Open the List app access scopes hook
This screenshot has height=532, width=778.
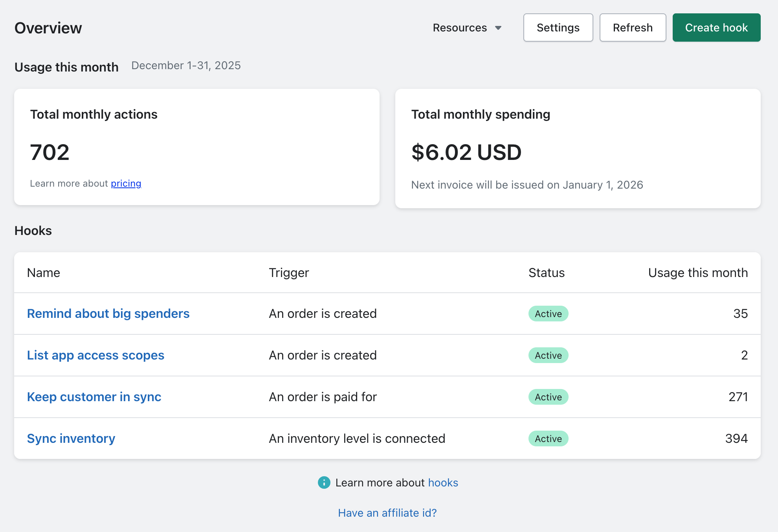95,355
